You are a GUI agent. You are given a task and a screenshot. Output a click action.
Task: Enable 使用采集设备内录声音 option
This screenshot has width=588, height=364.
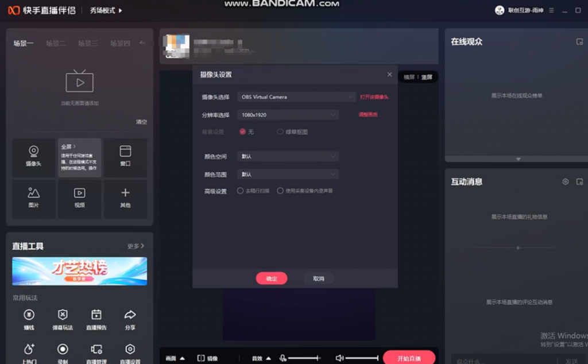[x=280, y=191]
